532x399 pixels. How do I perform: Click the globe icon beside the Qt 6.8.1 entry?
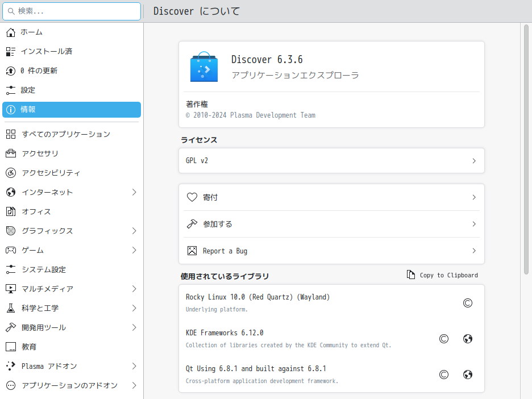pos(467,375)
